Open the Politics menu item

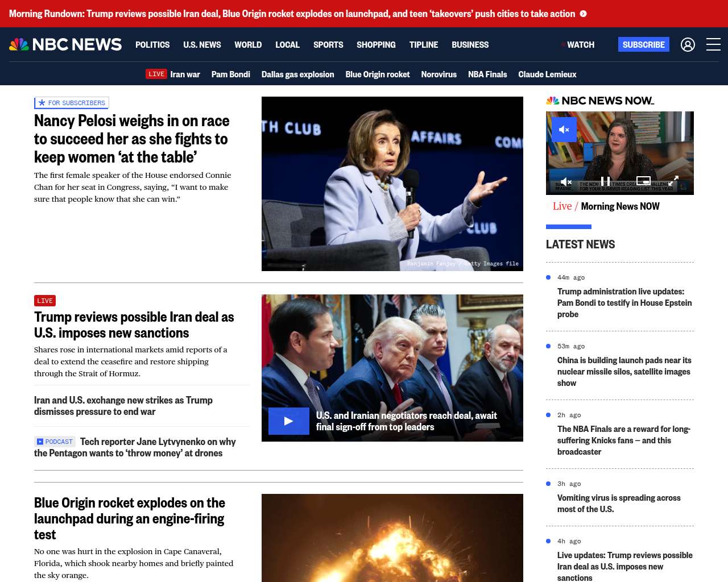coord(152,44)
